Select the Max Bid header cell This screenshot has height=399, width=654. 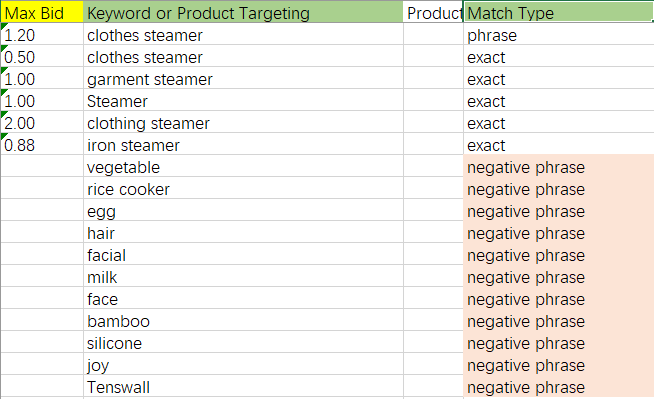(x=42, y=13)
